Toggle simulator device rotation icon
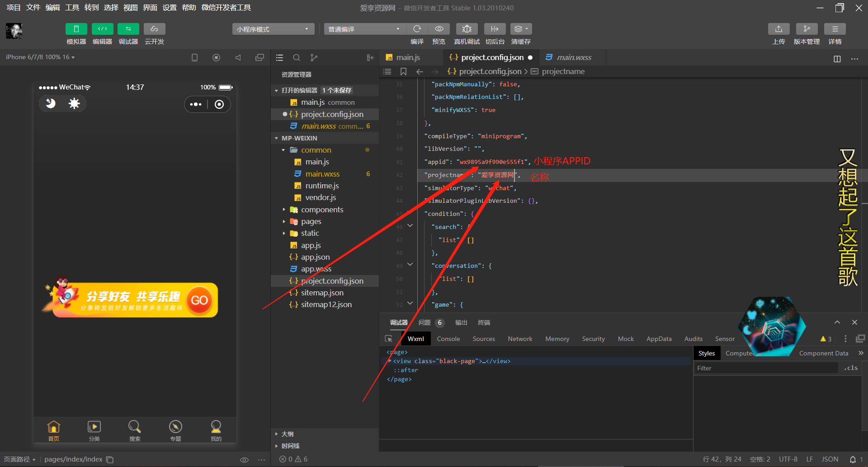 [194, 58]
